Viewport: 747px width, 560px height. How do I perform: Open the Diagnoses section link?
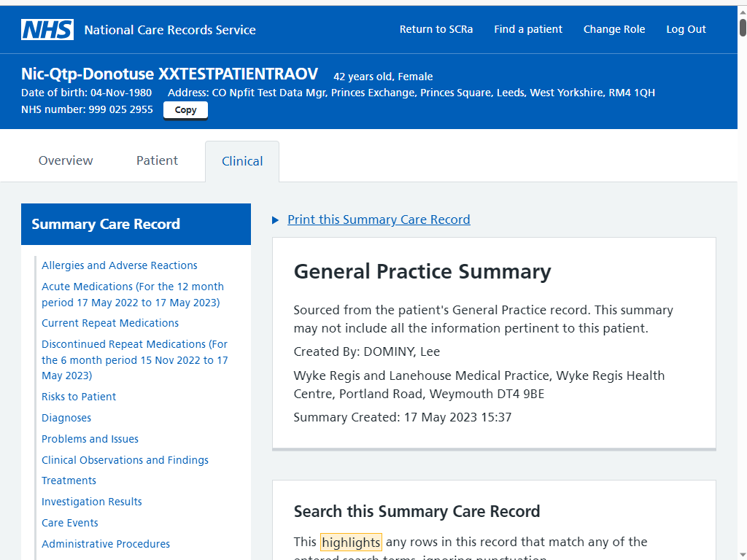[x=66, y=418]
